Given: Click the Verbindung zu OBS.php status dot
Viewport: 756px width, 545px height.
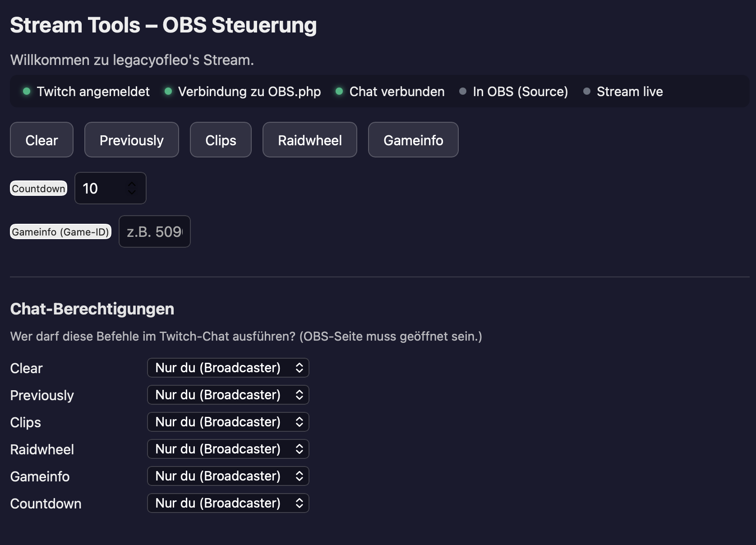Looking at the screenshot, I should (x=169, y=92).
